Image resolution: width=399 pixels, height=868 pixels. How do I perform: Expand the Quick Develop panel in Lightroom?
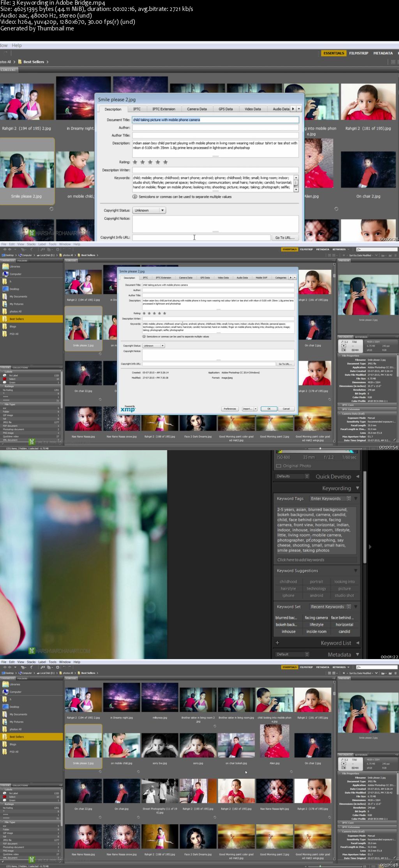coord(357,476)
